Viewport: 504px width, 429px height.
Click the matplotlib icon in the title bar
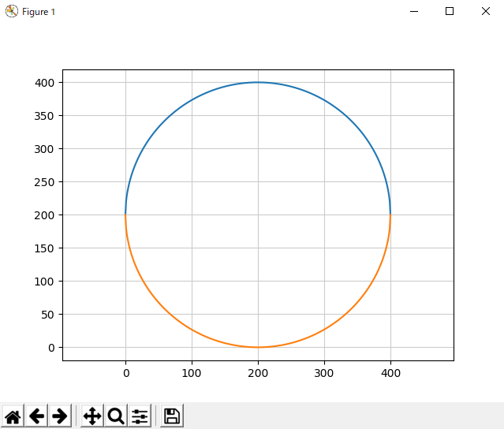tap(12, 12)
